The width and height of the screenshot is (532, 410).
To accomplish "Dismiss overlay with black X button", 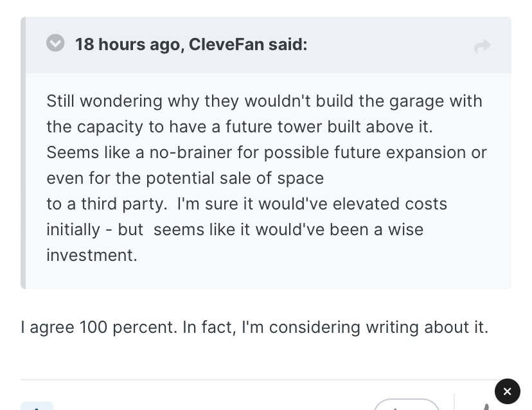I will 507,391.
